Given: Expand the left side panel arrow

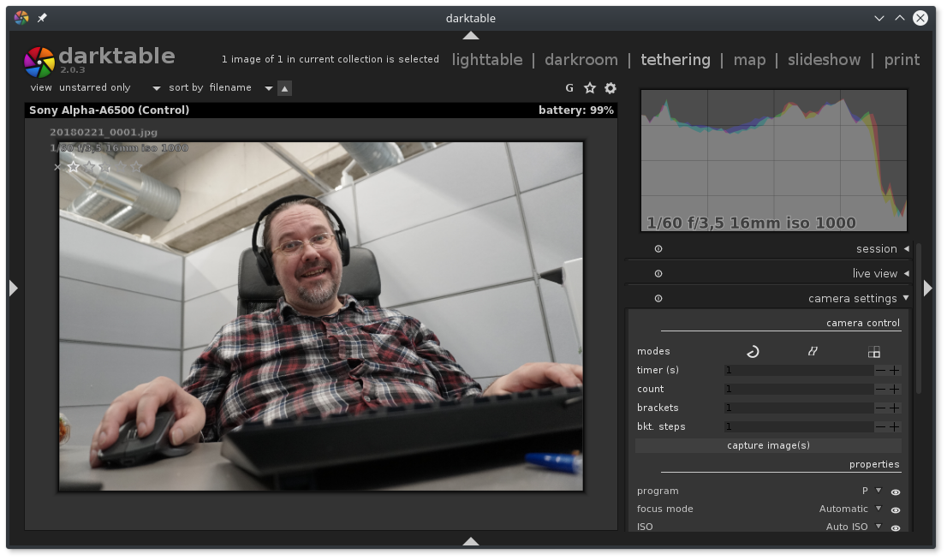Looking at the screenshot, I should pyautogui.click(x=14, y=289).
